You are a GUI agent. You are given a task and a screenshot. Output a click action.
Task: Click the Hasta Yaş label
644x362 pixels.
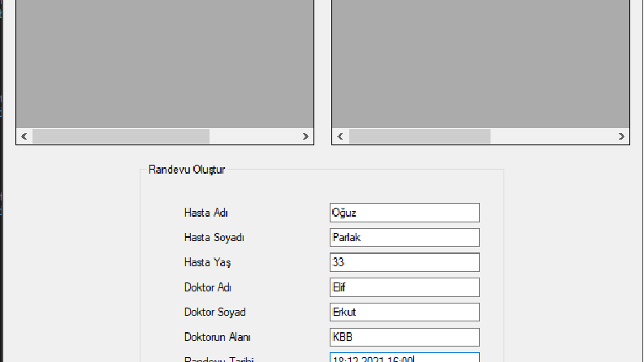pos(207,263)
